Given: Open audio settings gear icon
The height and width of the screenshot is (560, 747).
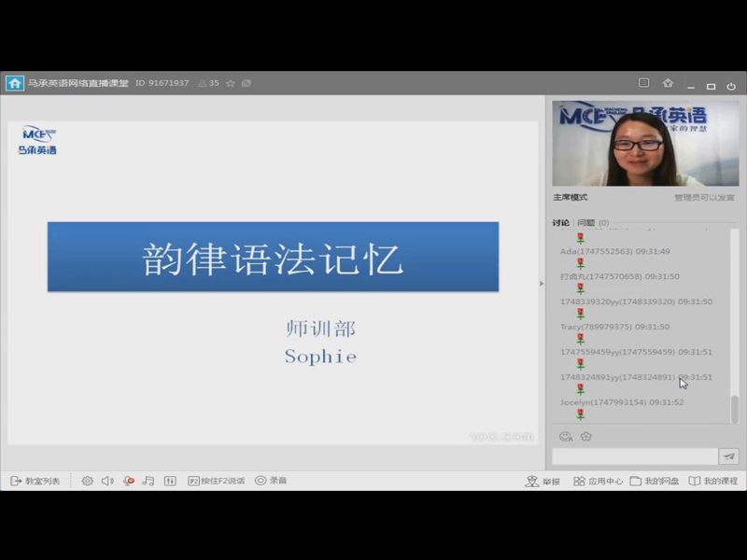Looking at the screenshot, I should coord(87,481).
